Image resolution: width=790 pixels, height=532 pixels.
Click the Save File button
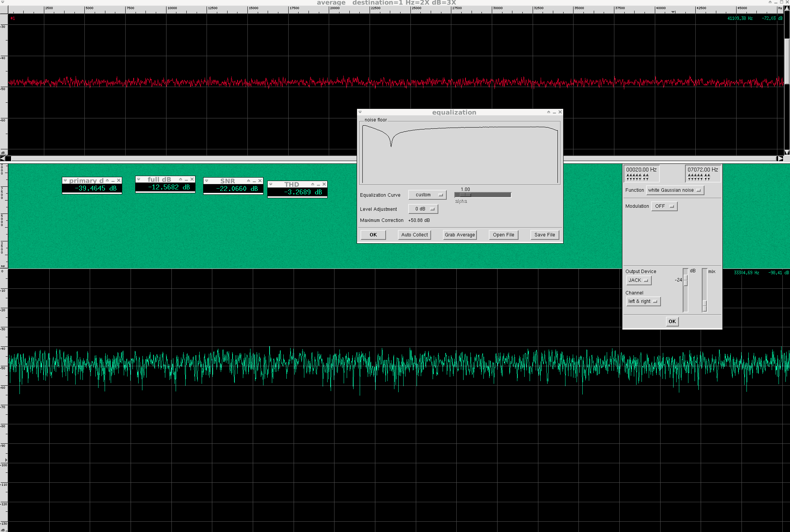tap(544, 235)
